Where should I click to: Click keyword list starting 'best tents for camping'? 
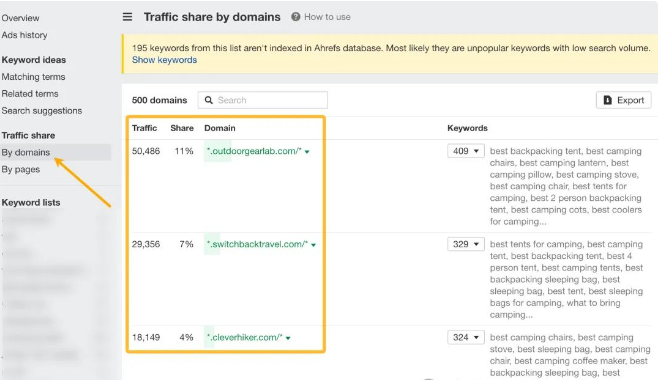[566, 280]
